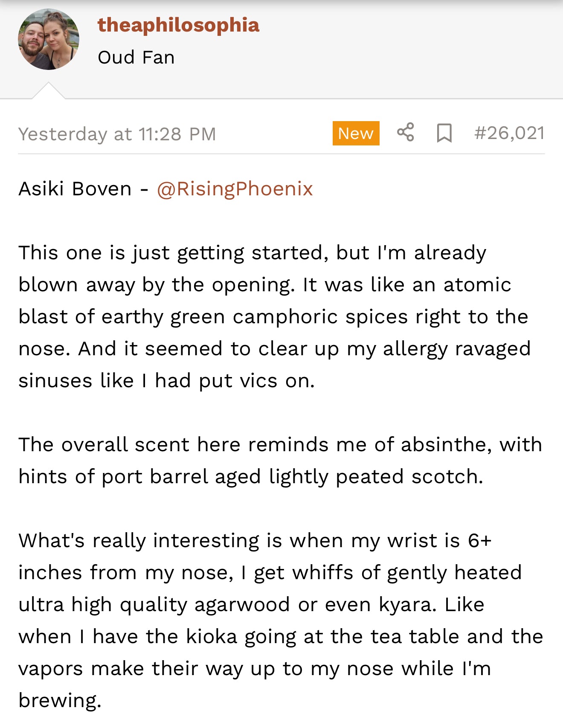Bookmark this post with the bookmark icon
The image size is (563, 728).
click(x=444, y=133)
